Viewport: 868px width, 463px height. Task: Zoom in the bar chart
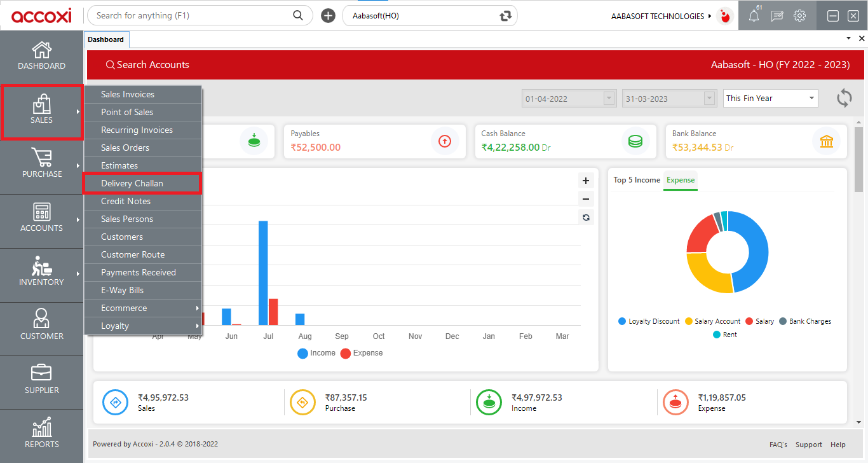click(x=586, y=181)
